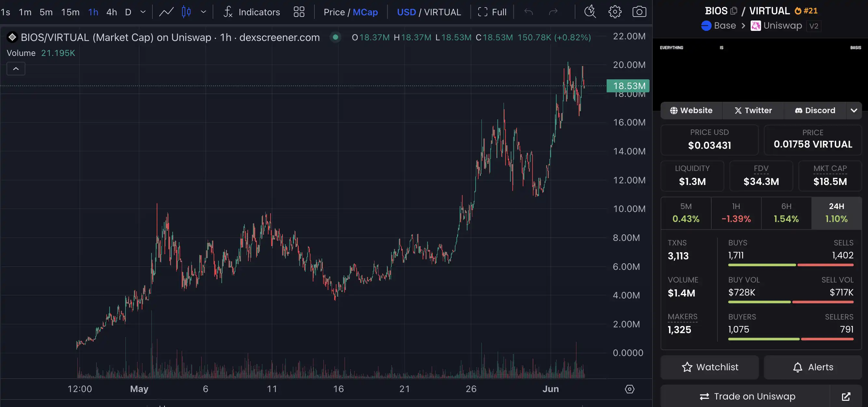Open the multi-chart layout grid icon
The image size is (868, 407).
tap(299, 12)
